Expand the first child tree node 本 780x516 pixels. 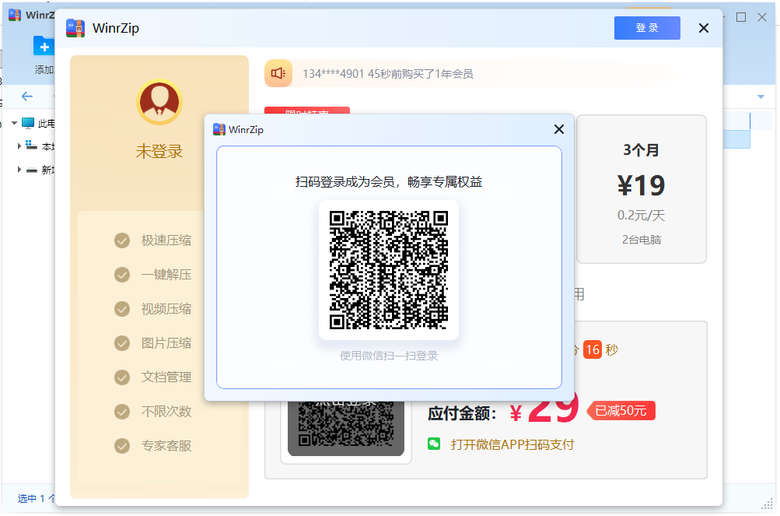(x=19, y=146)
